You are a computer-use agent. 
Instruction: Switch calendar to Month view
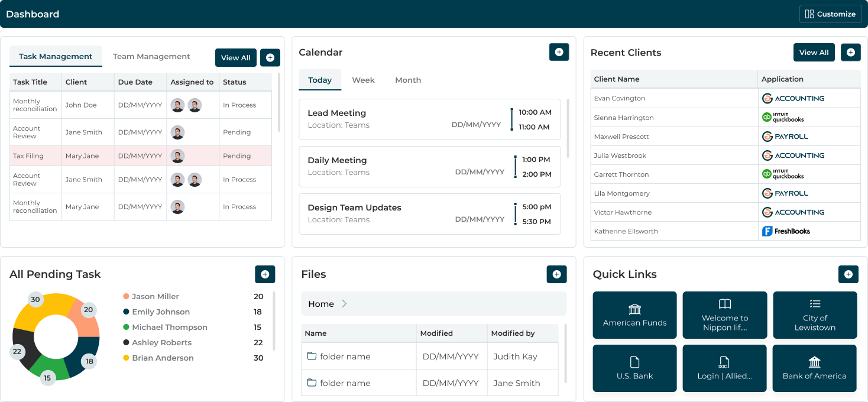[x=408, y=80]
